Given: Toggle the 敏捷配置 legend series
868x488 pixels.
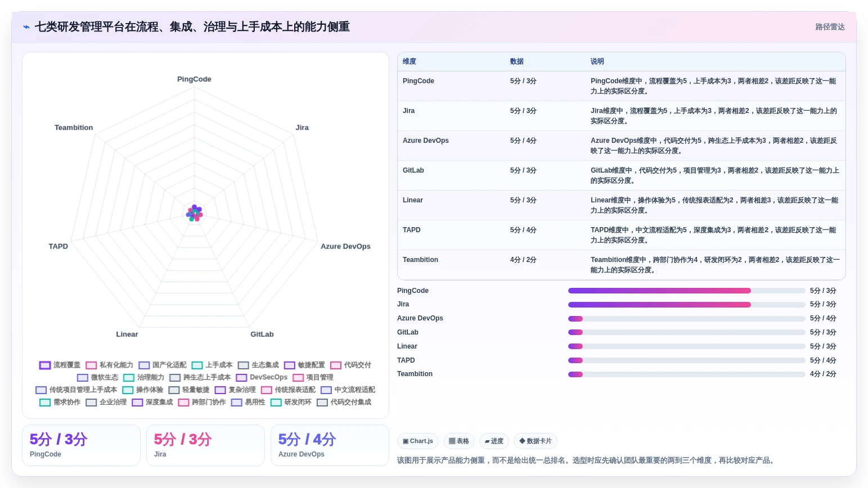Looking at the screenshot, I should pyautogui.click(x=304, y=365).
